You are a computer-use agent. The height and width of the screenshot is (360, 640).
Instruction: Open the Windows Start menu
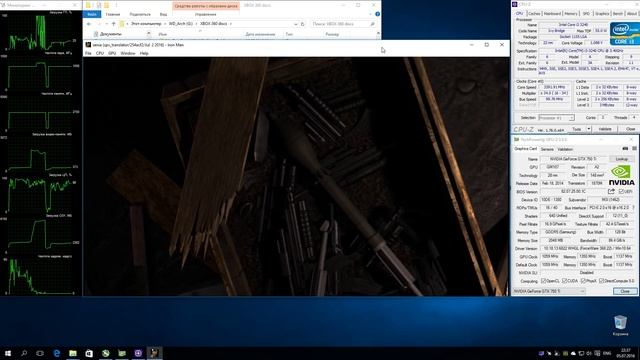tap(7, 353)
